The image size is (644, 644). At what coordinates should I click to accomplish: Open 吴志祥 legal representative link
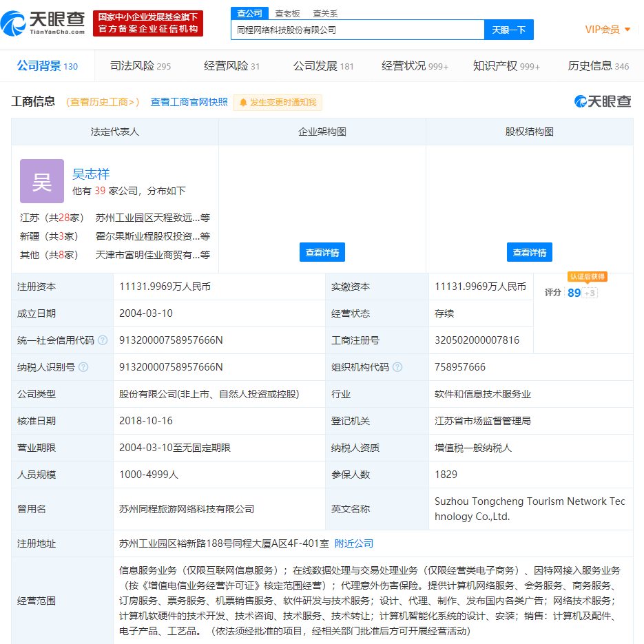tap(91, 174)
